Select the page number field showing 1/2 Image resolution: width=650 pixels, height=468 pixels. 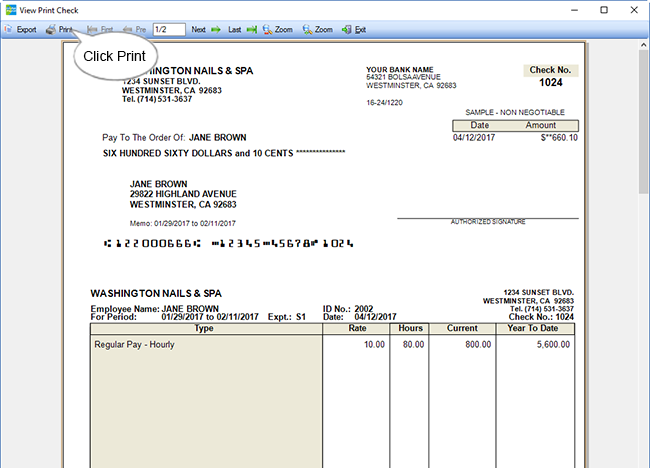(x=168, y=30)
